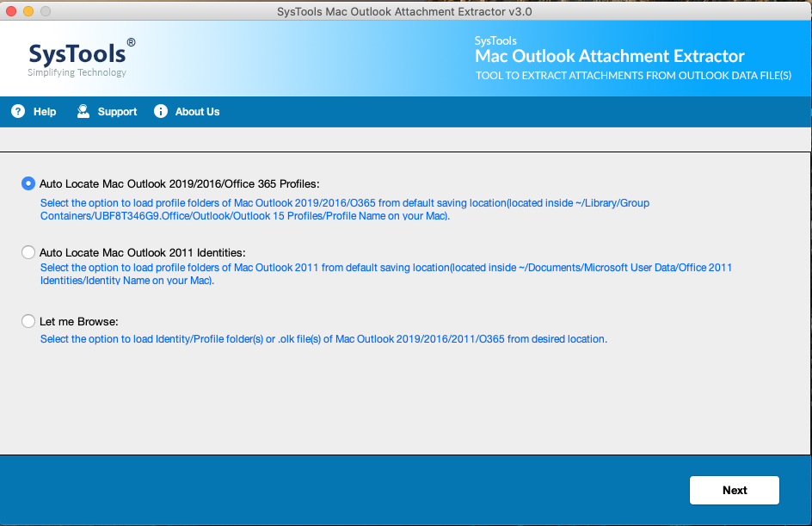Screen dimensions: 812x526
Task: Click the 'Let me Browse:' option label
Action: point(79,322)
